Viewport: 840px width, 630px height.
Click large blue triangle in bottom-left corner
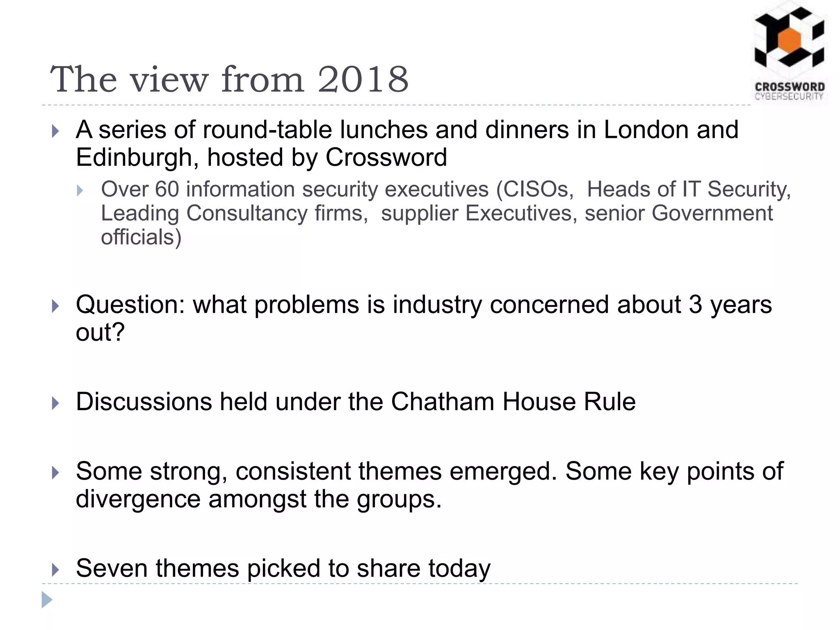tap(47, 600)
